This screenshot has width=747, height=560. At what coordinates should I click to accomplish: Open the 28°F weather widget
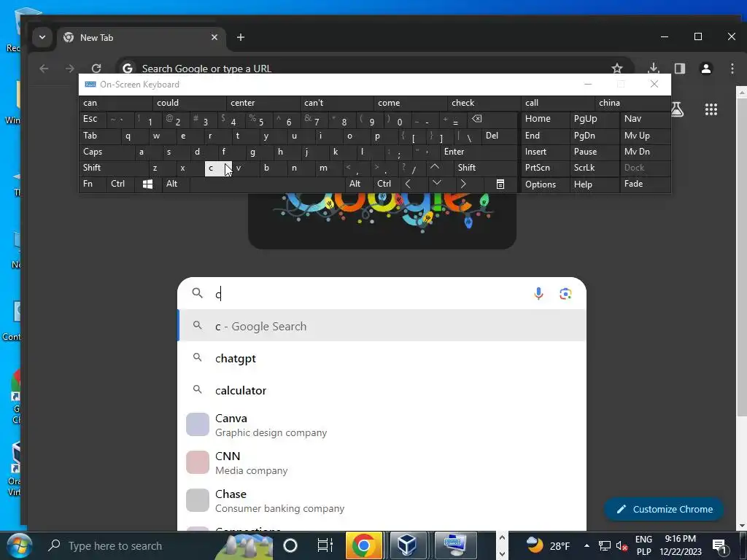coord(548,545)
